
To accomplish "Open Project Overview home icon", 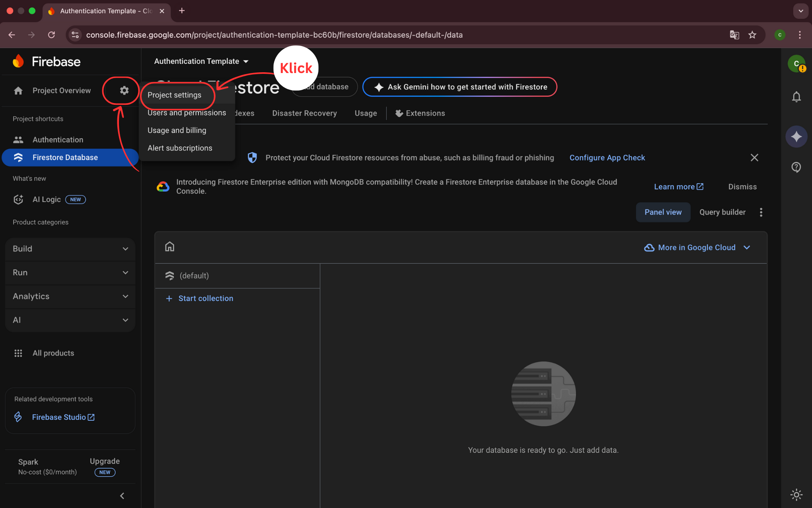I will [18, 90].
